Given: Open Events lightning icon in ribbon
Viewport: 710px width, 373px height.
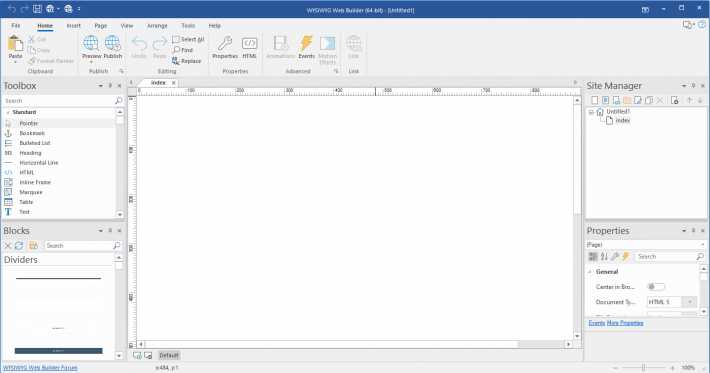Looking at the screenshot, I should [307, 43].
